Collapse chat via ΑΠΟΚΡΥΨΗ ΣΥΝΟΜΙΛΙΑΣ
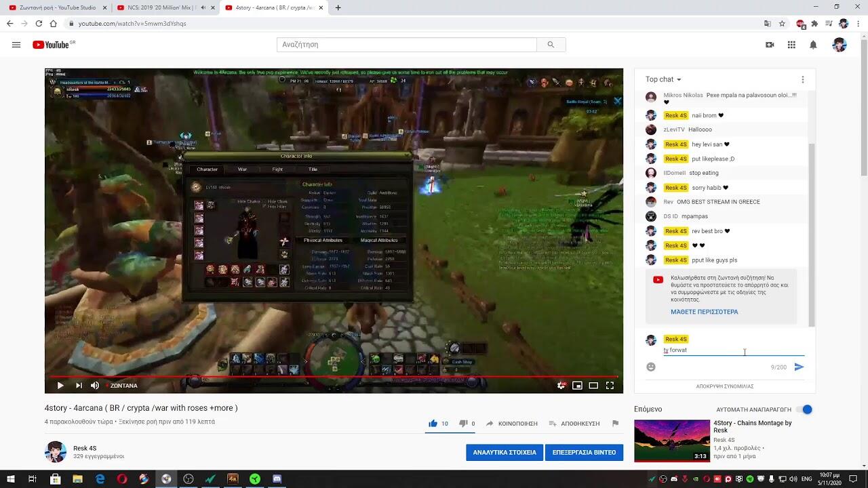The height and width of the screenshot is (488, 868). pos(724,386)
